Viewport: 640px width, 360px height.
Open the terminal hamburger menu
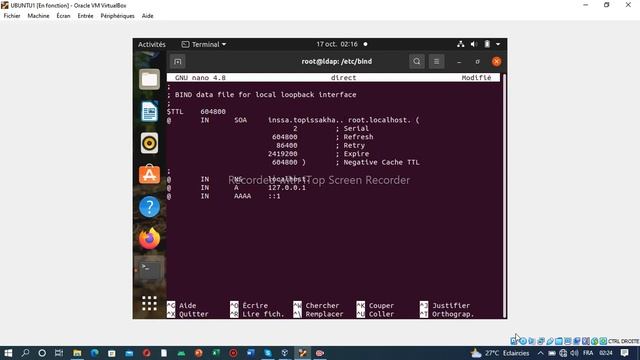[x=436, y=62]
